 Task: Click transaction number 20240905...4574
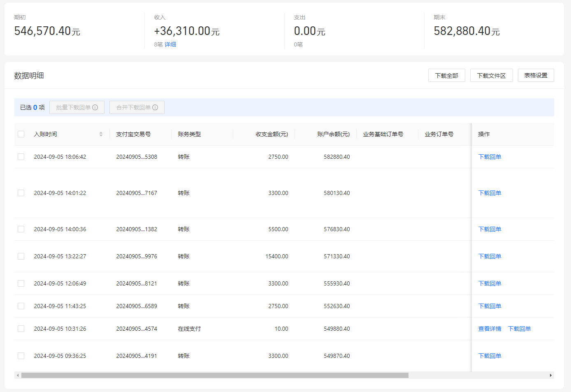point(137,329)
